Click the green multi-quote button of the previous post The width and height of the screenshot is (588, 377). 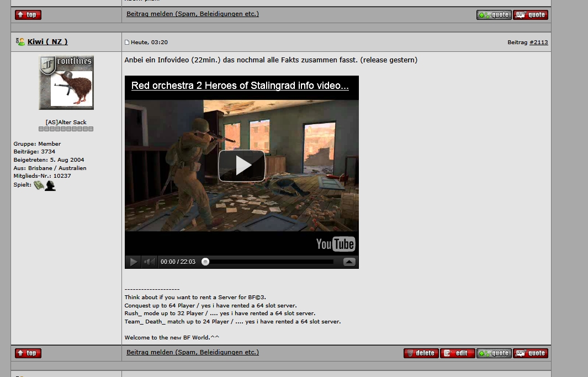(x=494, y=14)
